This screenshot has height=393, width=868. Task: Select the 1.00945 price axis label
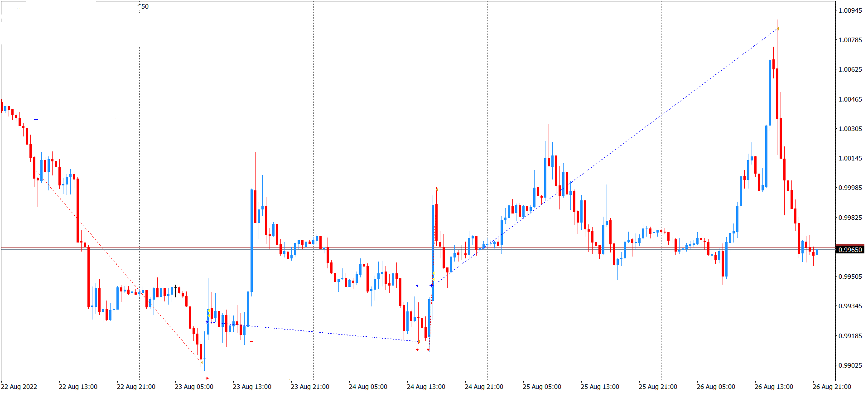pyautogui.click(x=850, y=10)
